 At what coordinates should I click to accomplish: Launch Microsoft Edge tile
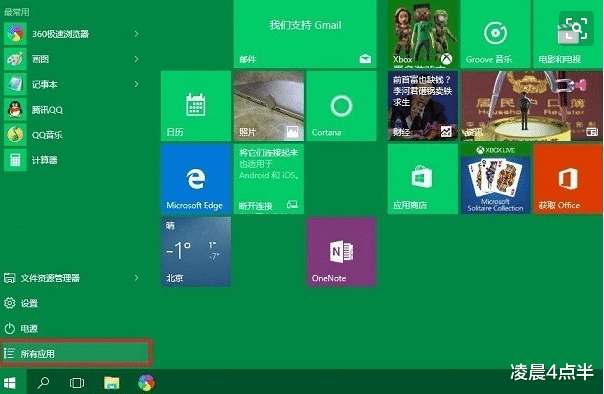[196, 179]
